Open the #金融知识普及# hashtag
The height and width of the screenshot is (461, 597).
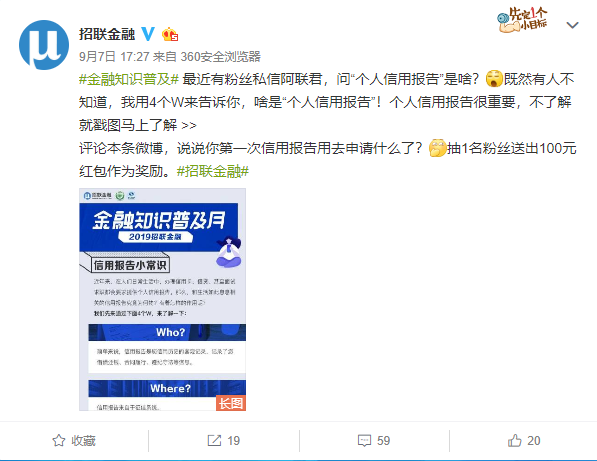coord(129,79)
